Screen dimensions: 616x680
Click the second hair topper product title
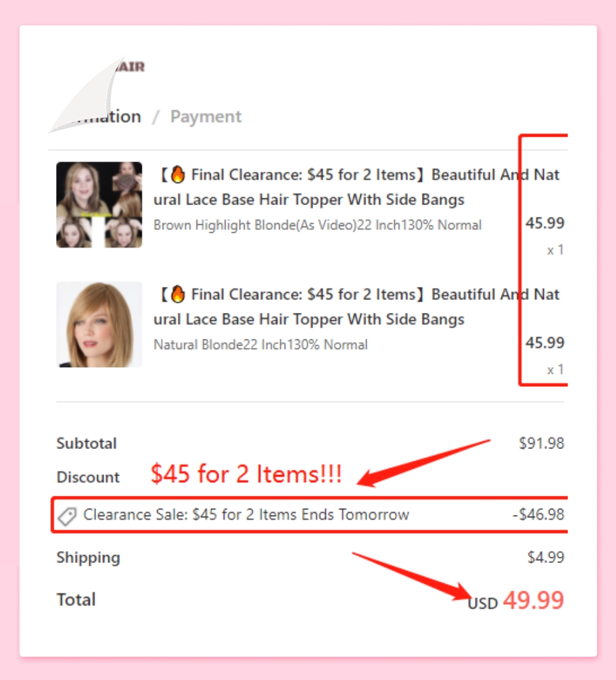(357, 307)
